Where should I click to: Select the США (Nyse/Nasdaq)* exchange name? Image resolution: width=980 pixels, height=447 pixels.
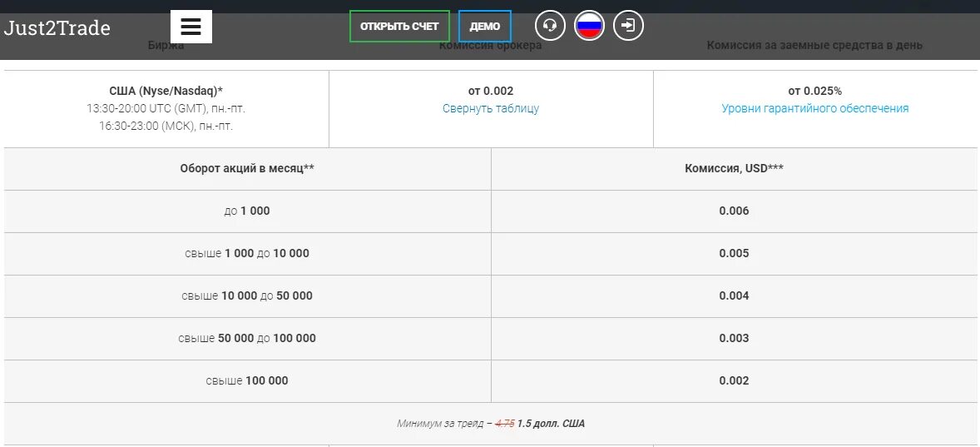click(x=166, y=91)
